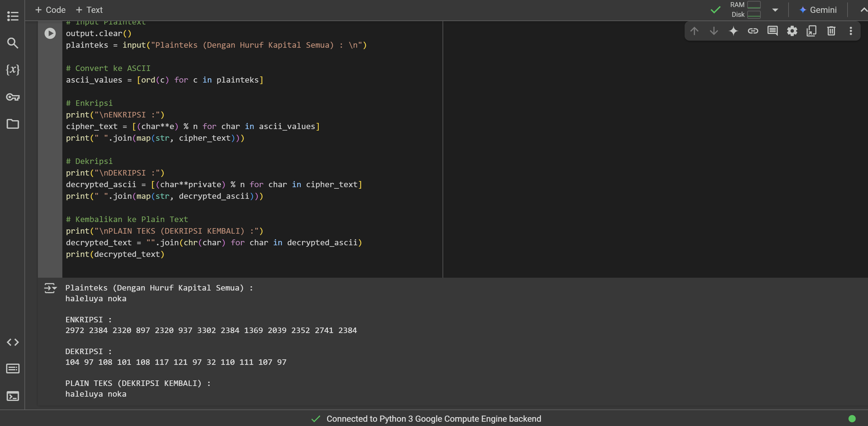Open the command palette icon
868x426 pixels.
(13, 369)
